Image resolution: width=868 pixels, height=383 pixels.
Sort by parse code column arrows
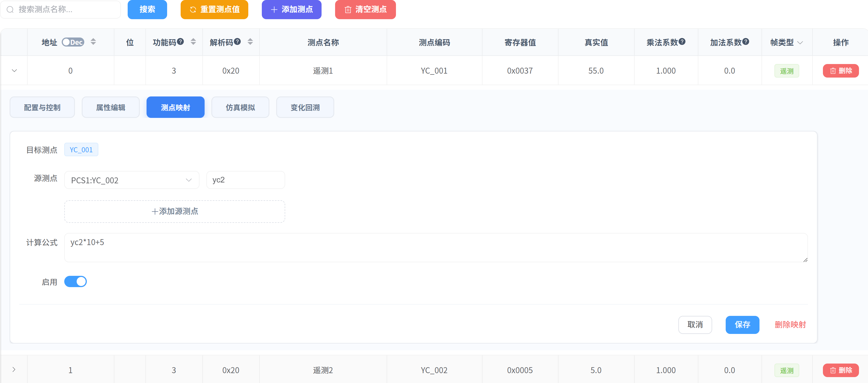coord(250,42)
